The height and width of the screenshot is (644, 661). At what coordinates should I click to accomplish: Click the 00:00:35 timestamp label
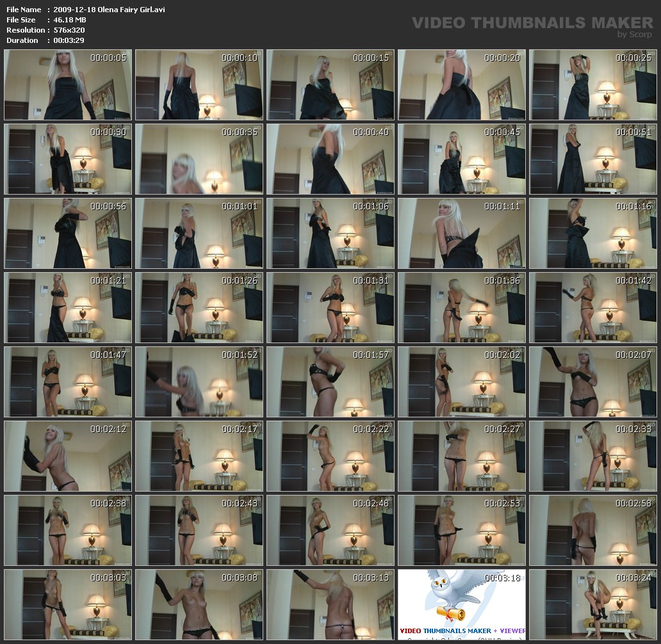tap(240, 132)
